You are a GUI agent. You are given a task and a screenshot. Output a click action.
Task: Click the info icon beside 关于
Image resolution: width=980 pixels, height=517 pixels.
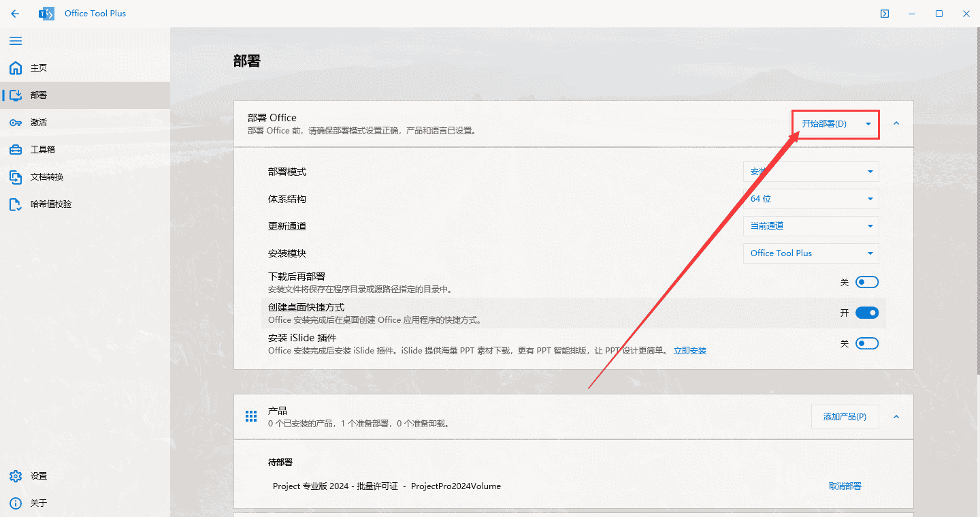(x=15, y=503)
